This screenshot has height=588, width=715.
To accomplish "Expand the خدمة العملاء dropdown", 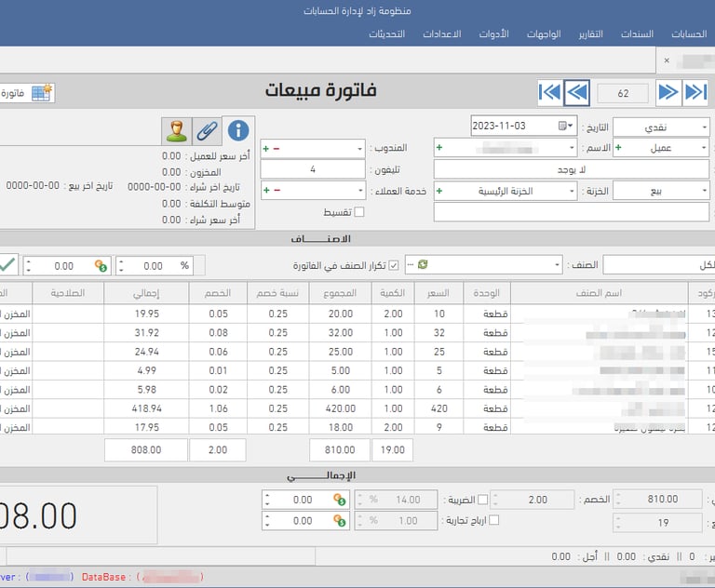I will 360,191.
